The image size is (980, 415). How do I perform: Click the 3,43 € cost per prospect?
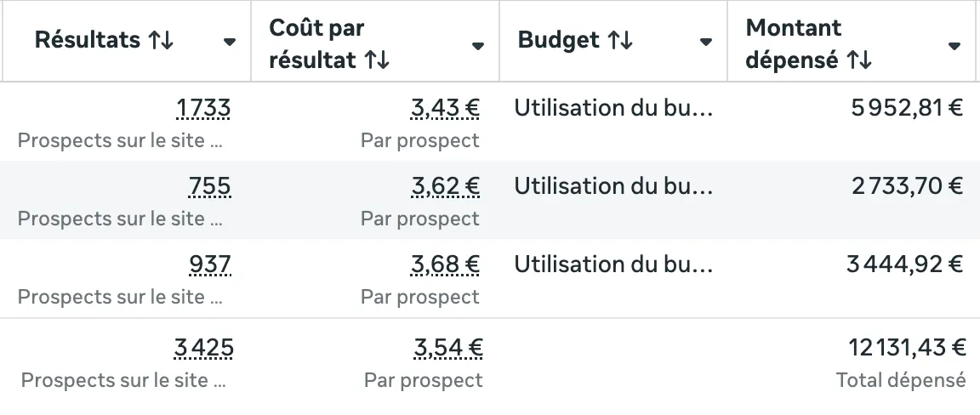pyautogui.click(x=445, y=109)
